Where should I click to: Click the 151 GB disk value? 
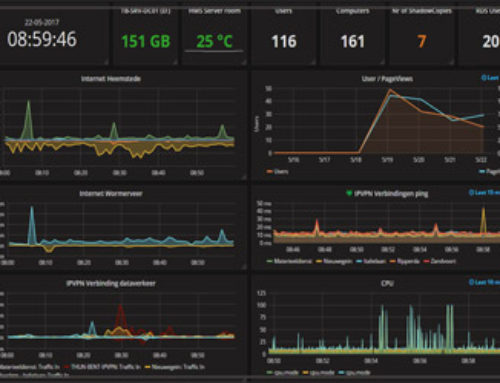146,41
